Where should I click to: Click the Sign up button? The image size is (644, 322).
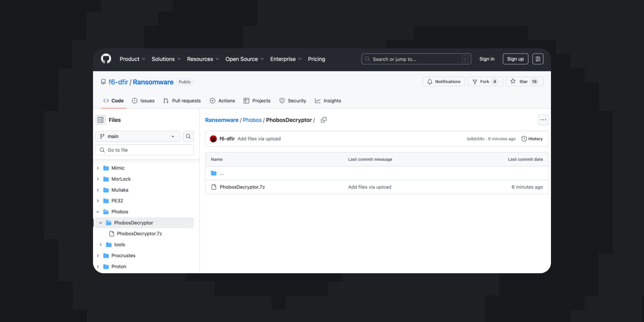[515, 59]
